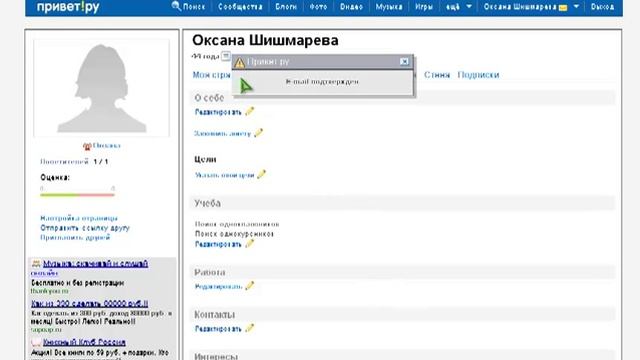Click the E-mail подтвержден message in the dialog
Image resolution: width=640 pixels, height=360 pixels.
click(x=322, y=82)
